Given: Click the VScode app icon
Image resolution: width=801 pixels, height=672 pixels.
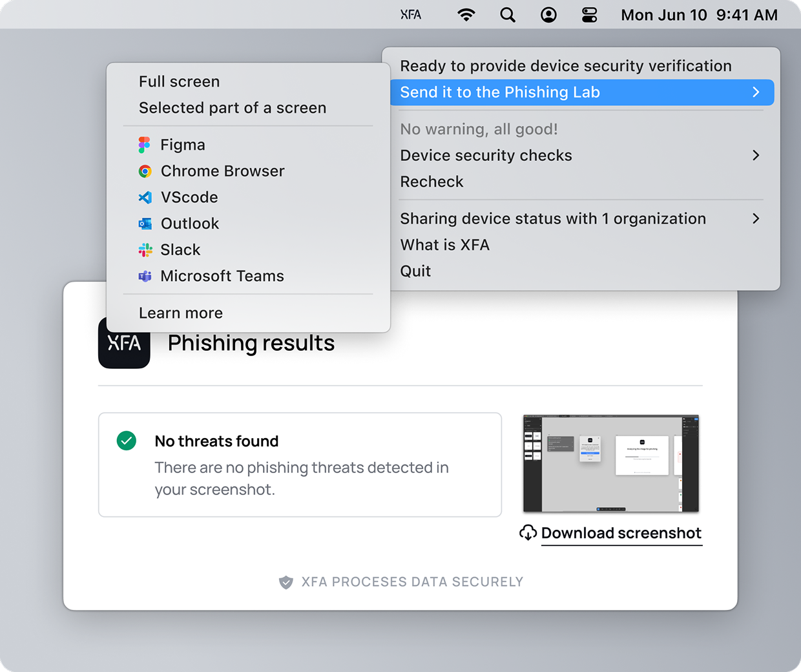Looking at the screenshot, I should pos(145,197).
